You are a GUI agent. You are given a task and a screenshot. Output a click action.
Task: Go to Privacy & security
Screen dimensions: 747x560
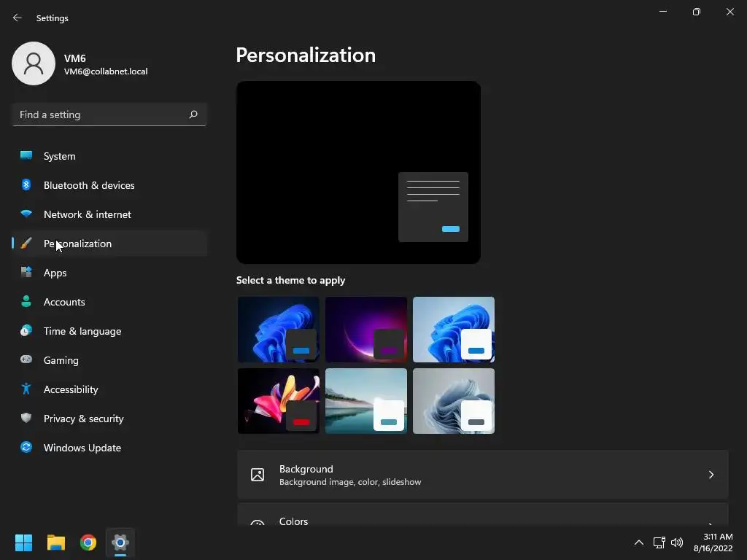click(x=109, y=419)
